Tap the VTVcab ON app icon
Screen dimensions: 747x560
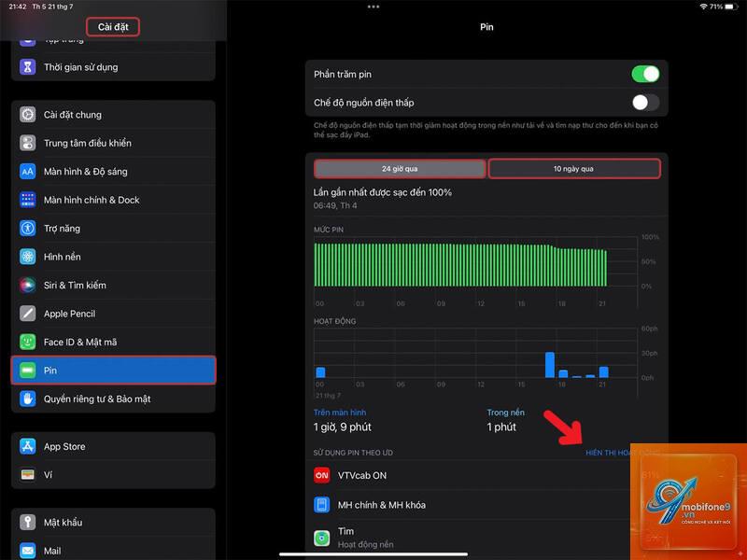(322, 475)
